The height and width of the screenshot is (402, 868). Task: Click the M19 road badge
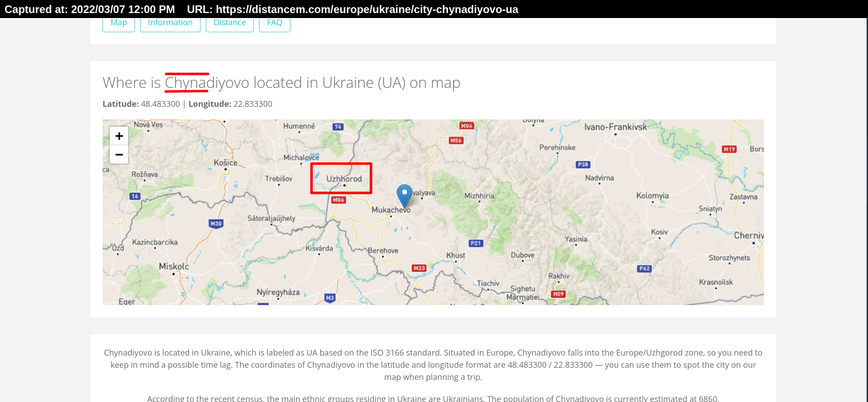point(729,149)
